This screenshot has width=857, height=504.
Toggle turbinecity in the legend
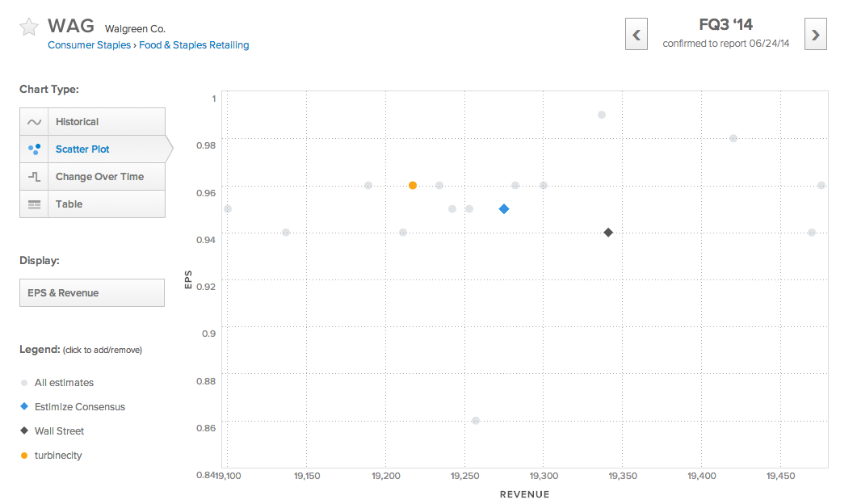pos(52,456)
